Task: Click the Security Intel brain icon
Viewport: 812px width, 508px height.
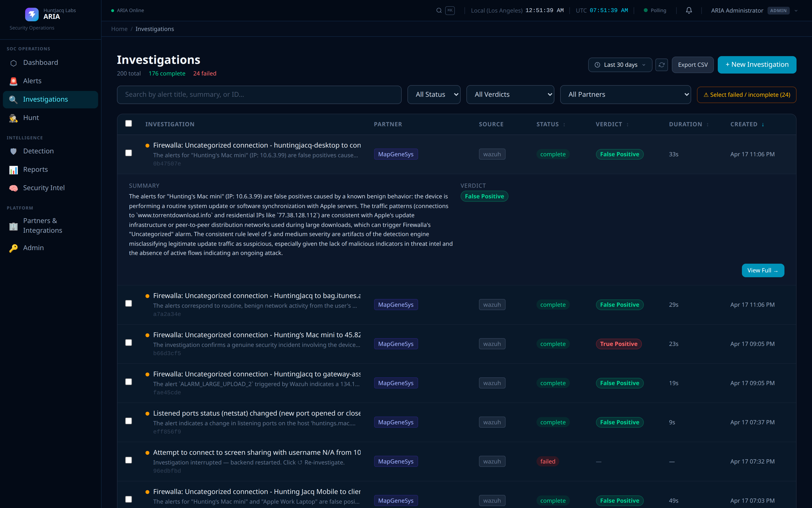Action: pyautogui.click(x=14, y=188)
